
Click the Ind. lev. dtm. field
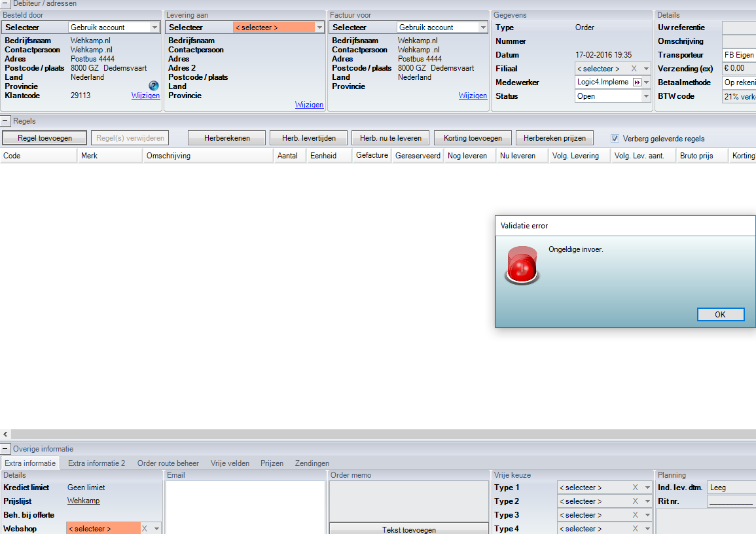pos(731,488)
